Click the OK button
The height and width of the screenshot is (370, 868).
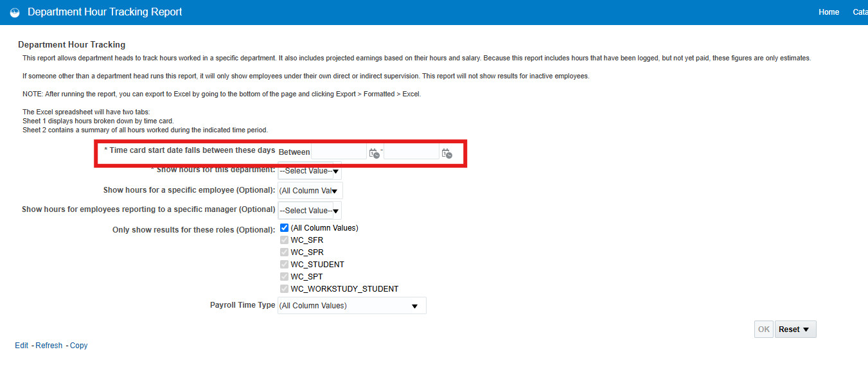764,330
